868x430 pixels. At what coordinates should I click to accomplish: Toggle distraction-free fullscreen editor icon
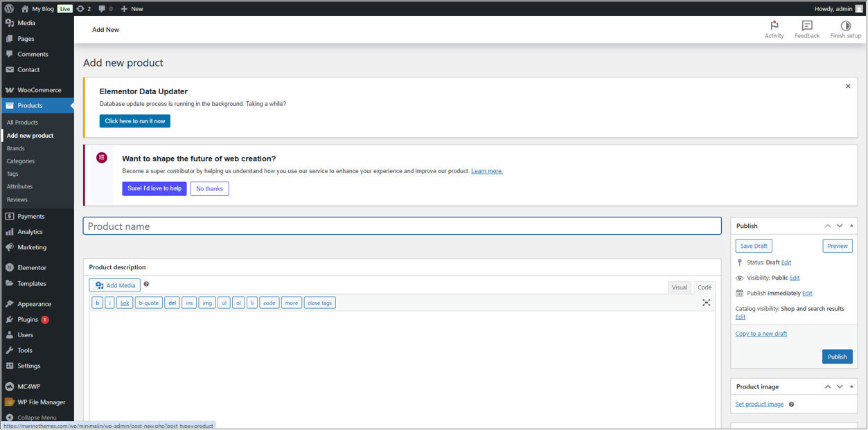click(706, 303)
